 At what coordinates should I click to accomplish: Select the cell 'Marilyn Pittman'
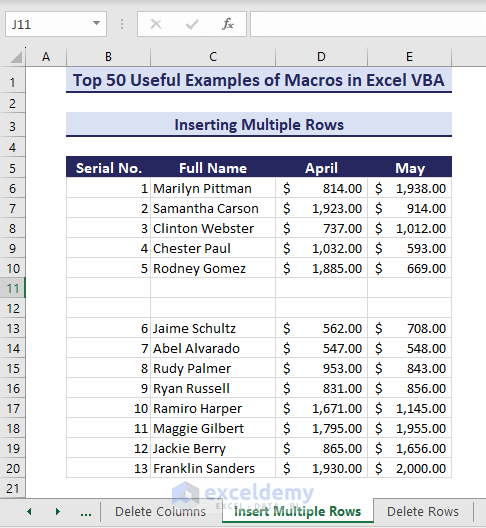213,188
